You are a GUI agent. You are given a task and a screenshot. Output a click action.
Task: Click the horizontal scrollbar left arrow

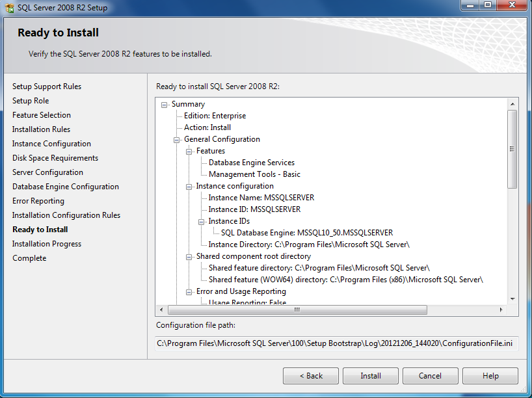pos(161,310)
